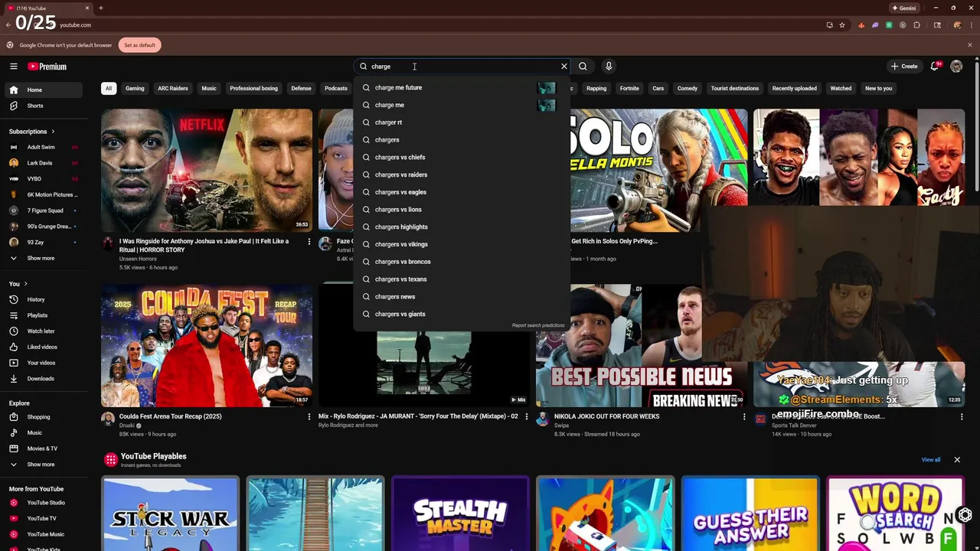The height and width of the screenshot is (551, 980).
Task: Dismiss the YouTube Playables shelf
Action: [957, 460]
